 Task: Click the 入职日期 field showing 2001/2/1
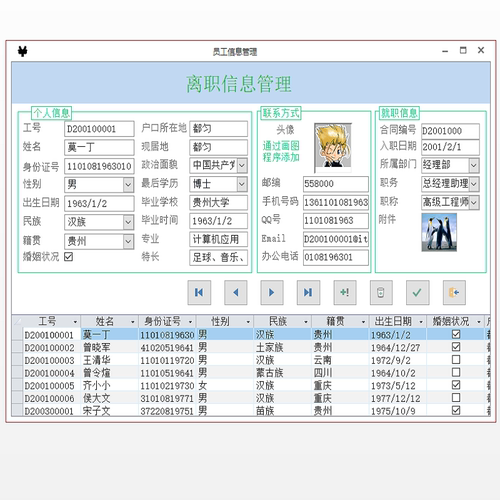click(450, 147)
